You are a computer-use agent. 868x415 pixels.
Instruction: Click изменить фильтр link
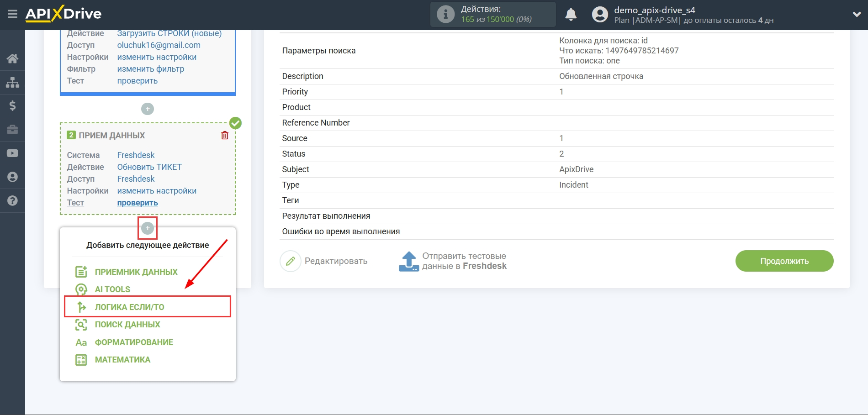click(x=151, y=69)
